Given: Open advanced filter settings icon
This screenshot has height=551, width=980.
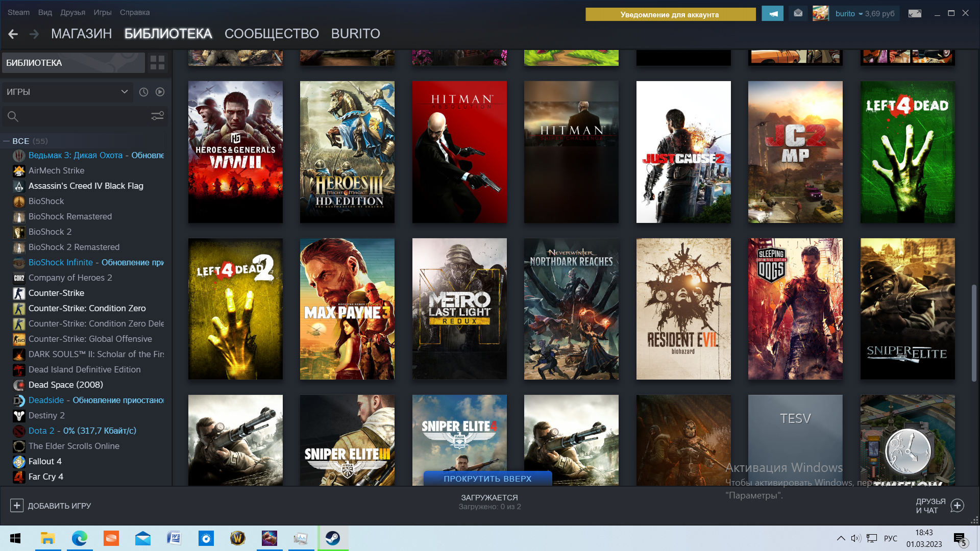Looking at the screenshot, I should pos(157,116).
